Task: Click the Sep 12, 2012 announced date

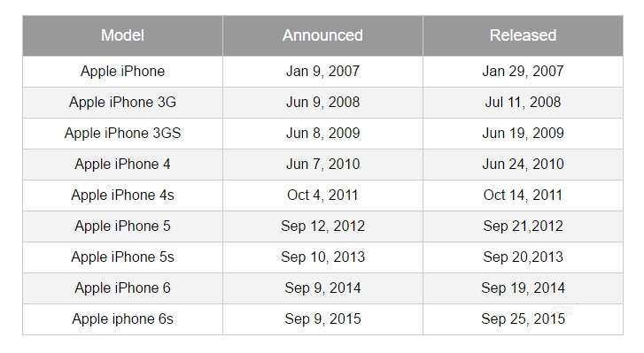Action: click(x=322, y=226)
